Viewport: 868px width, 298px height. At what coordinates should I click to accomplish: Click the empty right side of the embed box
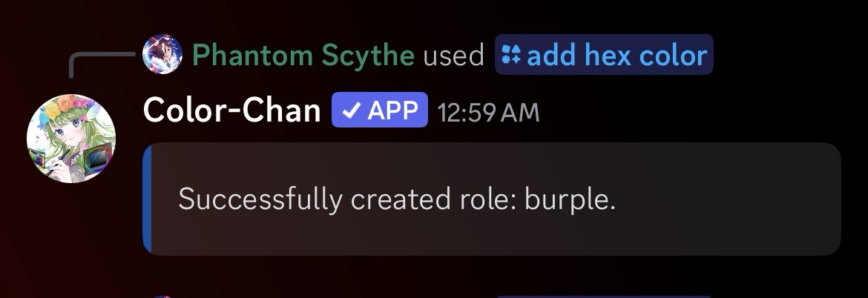pyautogui.click(x=742, y=199)
